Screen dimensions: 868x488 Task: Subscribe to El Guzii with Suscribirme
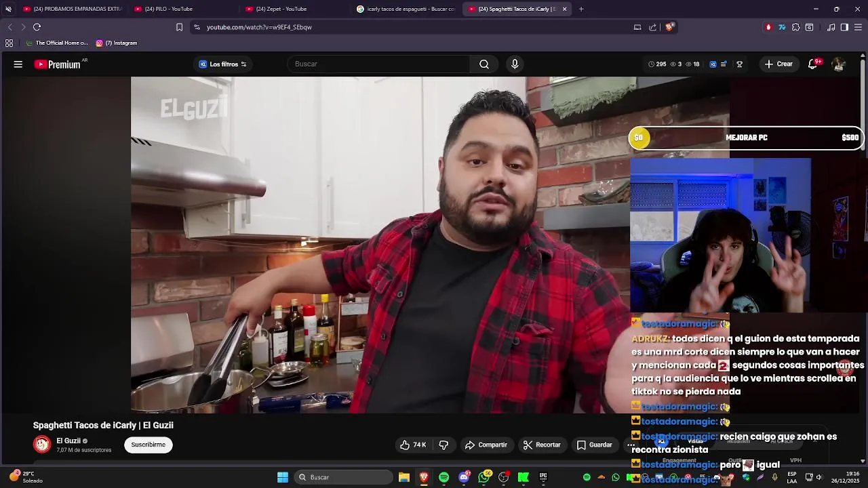pos(148,445)
